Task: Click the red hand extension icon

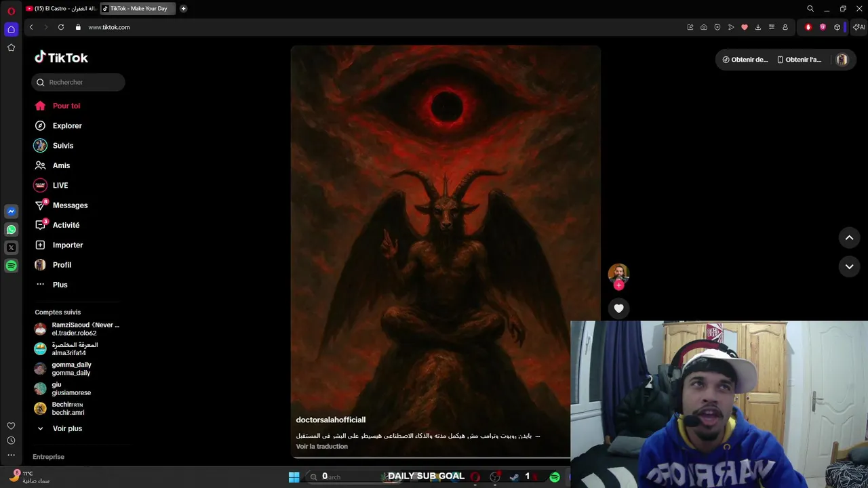Action: coord(808,27)
